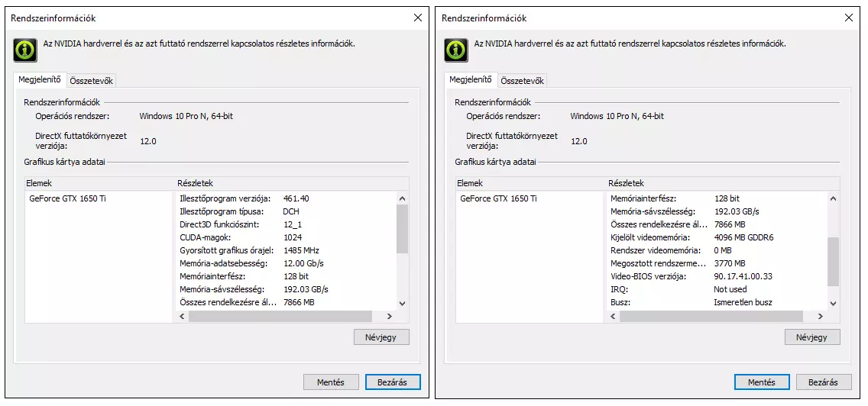Click vertical scrollbar down arrow in left dialog
This screenshot has height=406, width=868.
(403, 303)
